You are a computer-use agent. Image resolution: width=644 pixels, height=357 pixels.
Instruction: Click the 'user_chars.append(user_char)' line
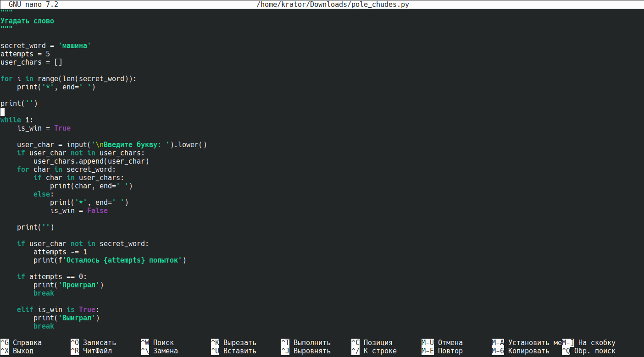pos(91,161)
